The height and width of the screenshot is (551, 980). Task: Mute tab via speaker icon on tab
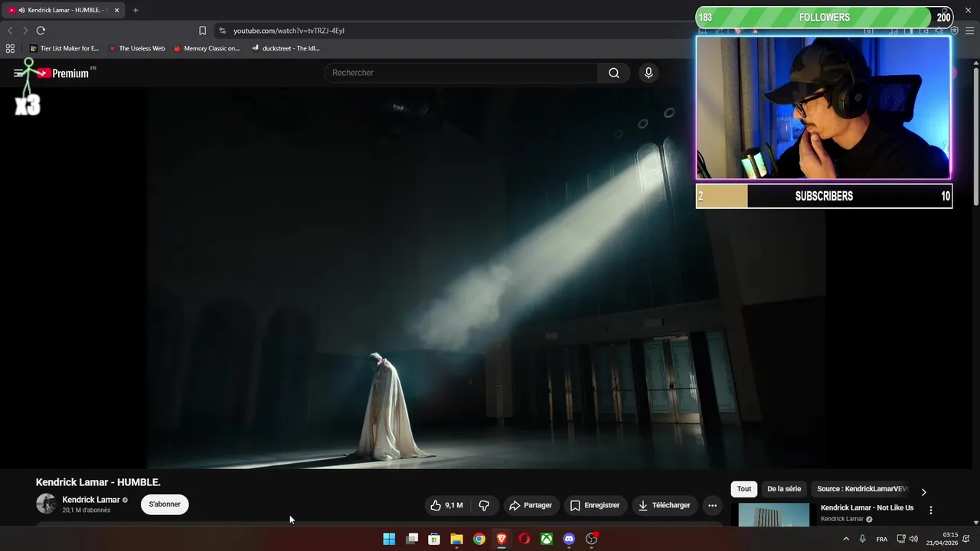tap(21, 10)
